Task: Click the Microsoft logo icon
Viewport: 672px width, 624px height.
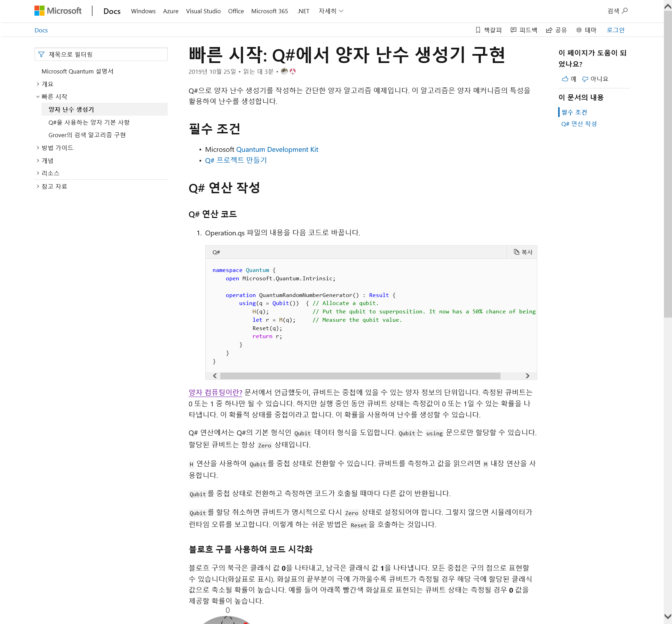Action: coord(39,11)
